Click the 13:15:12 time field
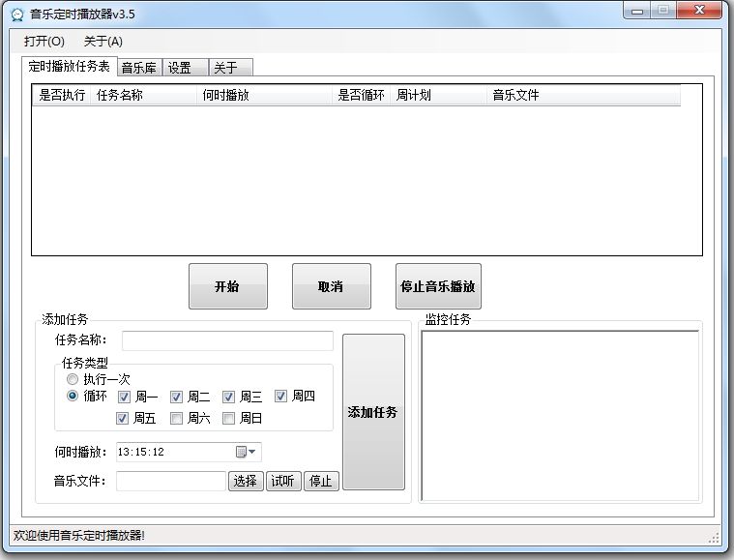Screen dimensions: 734x560 189,452
